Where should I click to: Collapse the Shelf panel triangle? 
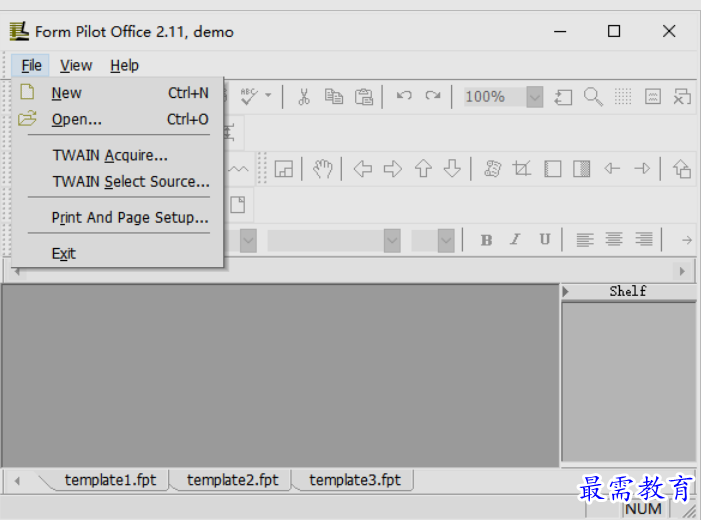click(x=565, y=292)
